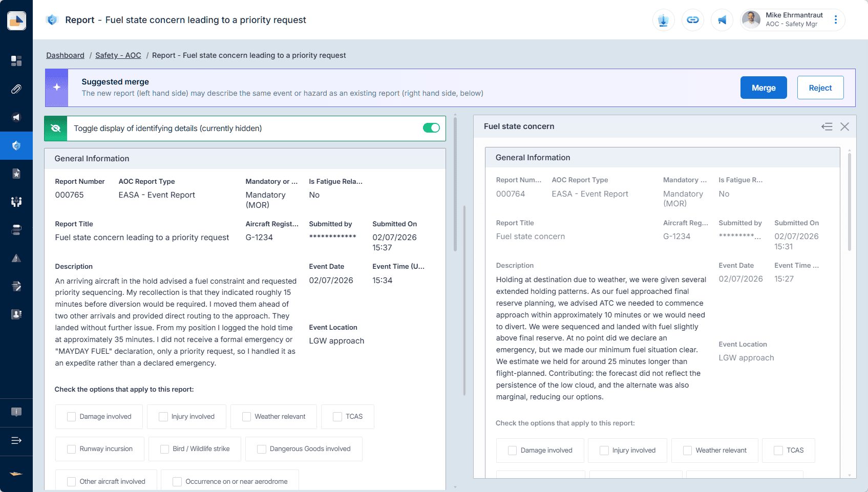Click the Reject button
The width and height of the screenshot is (868, 492).
pyautogui.click(x=820, y=88)
